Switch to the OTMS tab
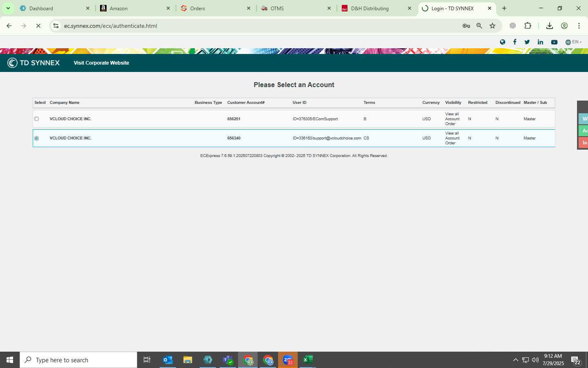 tap(296, 8)
